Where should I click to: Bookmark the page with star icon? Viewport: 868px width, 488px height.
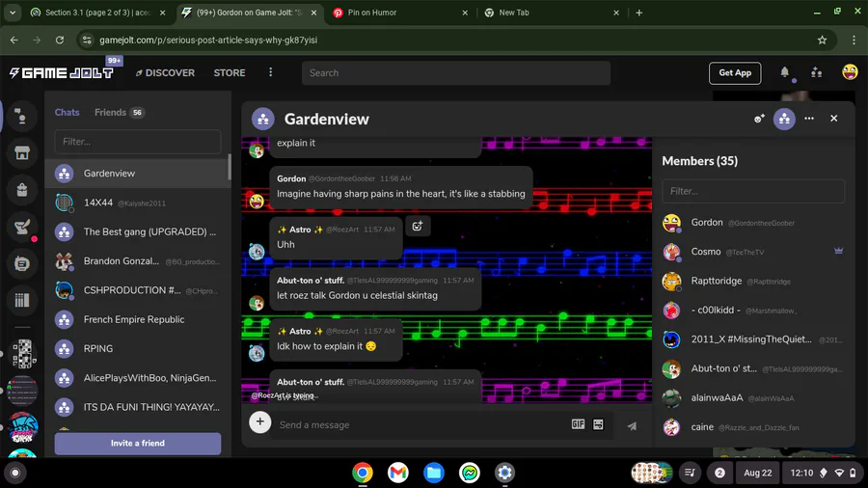tap(822, 40)
